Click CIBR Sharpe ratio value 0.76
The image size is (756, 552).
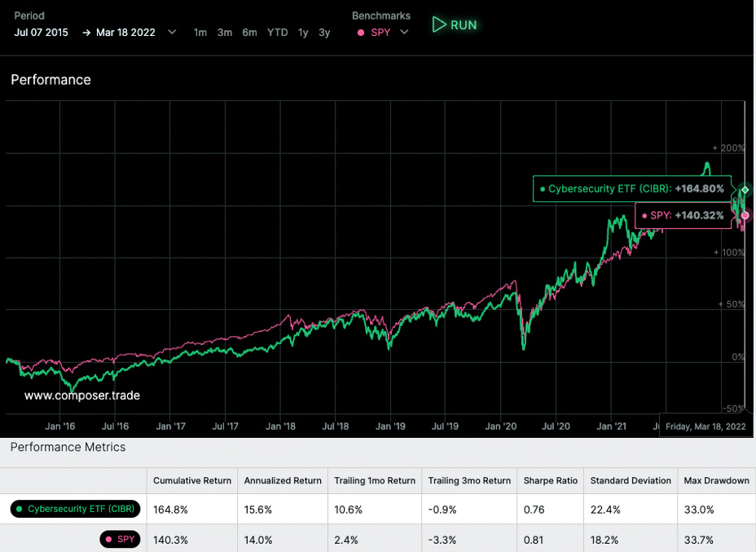(x=534, y=510)
